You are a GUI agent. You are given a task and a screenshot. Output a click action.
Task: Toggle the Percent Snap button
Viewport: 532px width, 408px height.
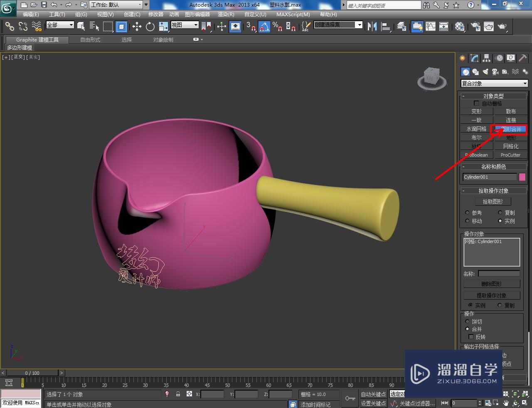[x=278, y=27]
